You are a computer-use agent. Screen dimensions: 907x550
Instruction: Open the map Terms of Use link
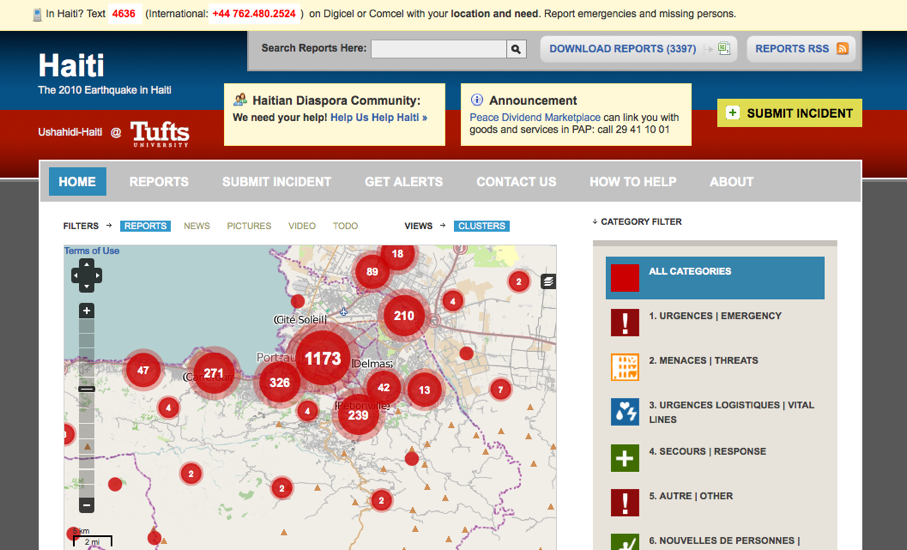[x=91, y=250]
